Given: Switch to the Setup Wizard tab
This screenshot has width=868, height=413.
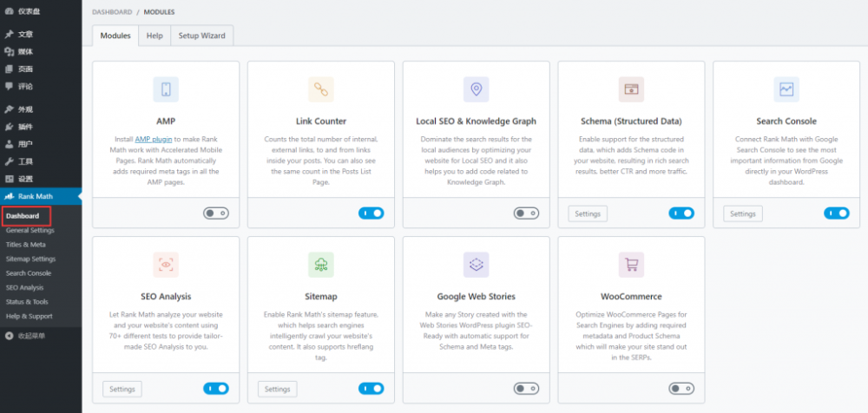Looking at the screenshot, I should click(201, 36).
